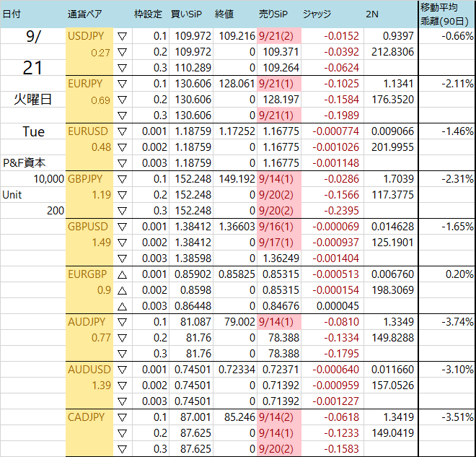Click the Unit value 200
This screenshot has height=457, width=476.
click(x=56, y=211)
